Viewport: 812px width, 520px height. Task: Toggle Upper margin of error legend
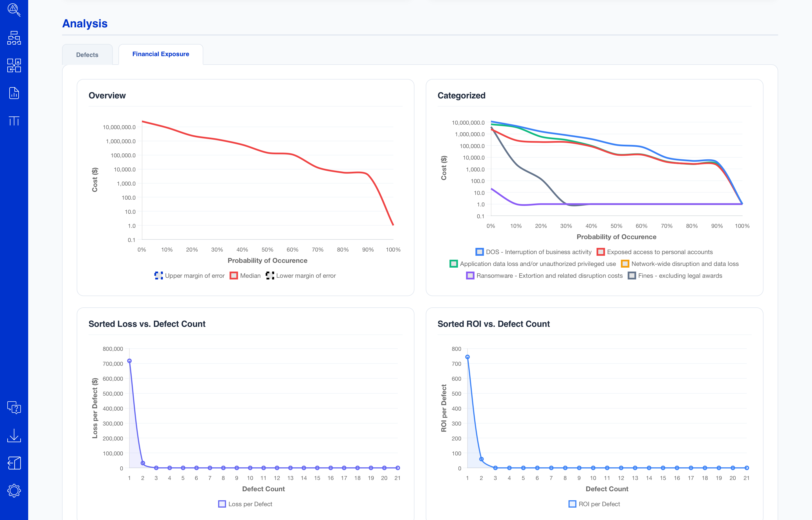(x=189, y=276)
